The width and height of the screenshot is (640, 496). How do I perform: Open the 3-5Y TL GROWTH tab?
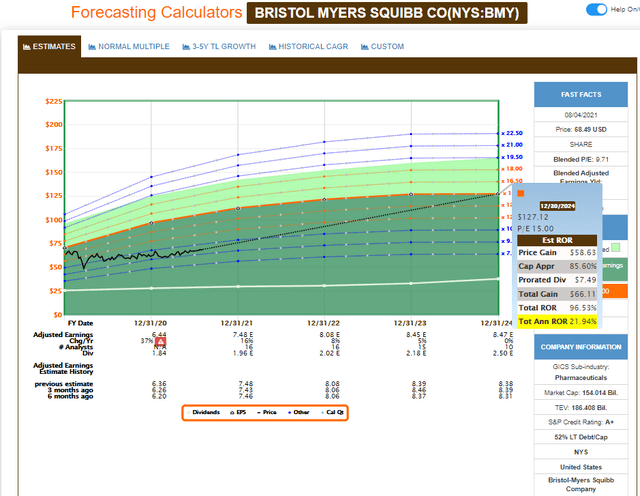pos(219,47)
